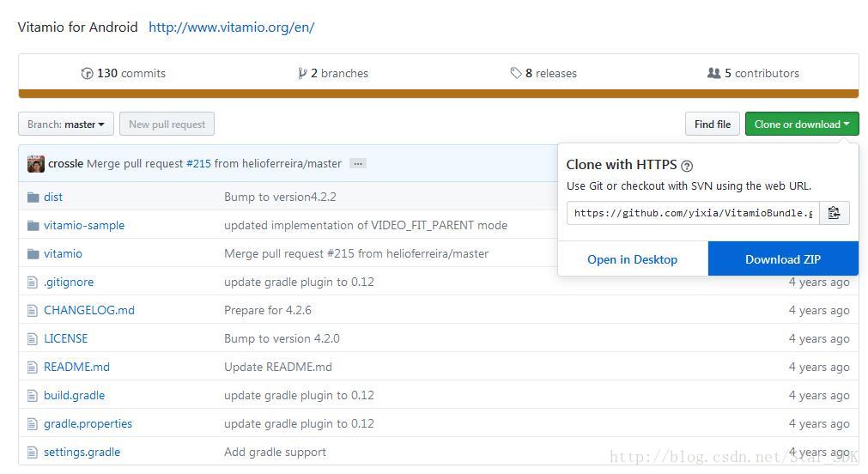Toggle the Clone or download dropdown

pyautogui.click(x=802, y=124)
